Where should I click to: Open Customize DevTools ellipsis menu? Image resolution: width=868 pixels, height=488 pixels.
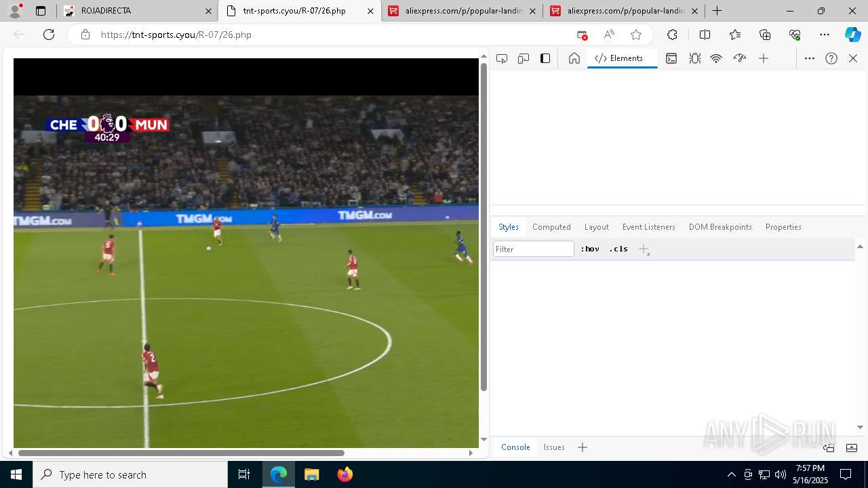(x=810, y=58)
